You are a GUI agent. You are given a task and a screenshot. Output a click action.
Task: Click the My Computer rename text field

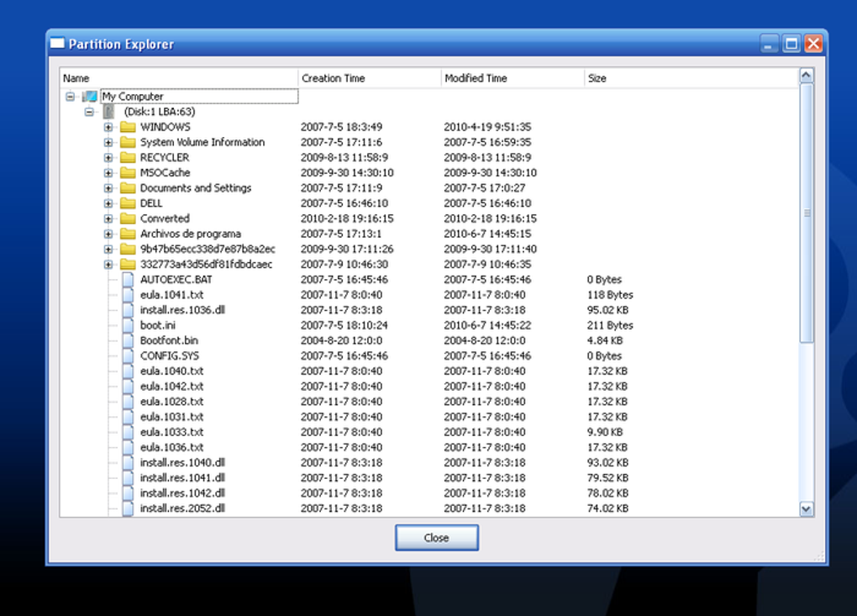(x=199, y=96)
